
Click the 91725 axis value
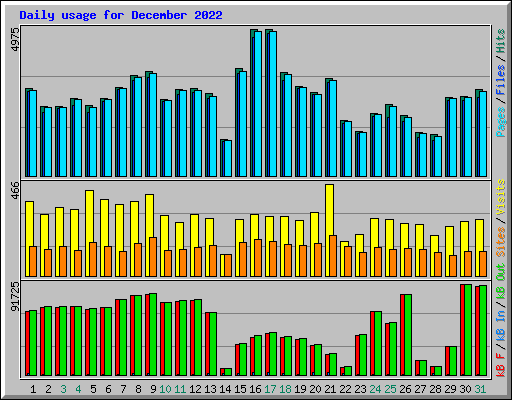pos(16,297)
